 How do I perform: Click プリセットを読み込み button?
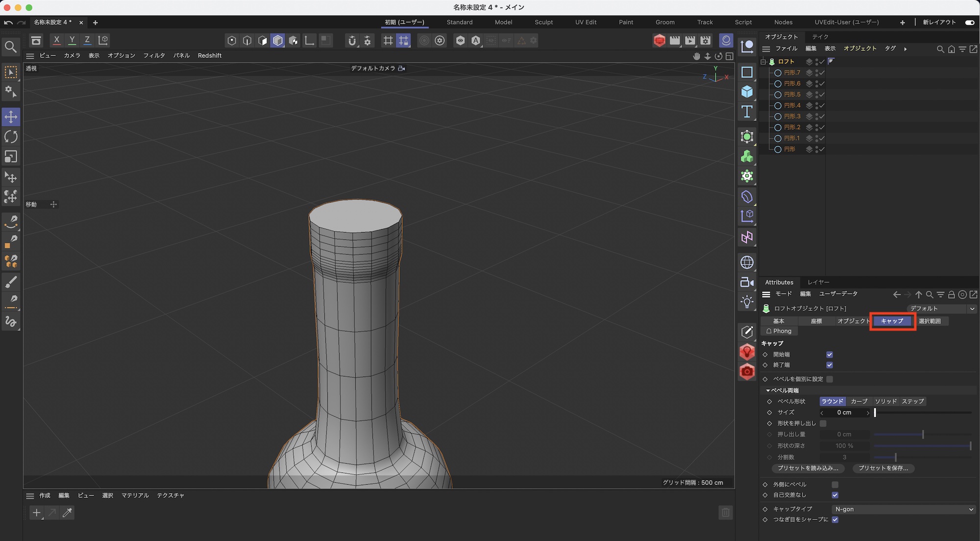point(808,468)
